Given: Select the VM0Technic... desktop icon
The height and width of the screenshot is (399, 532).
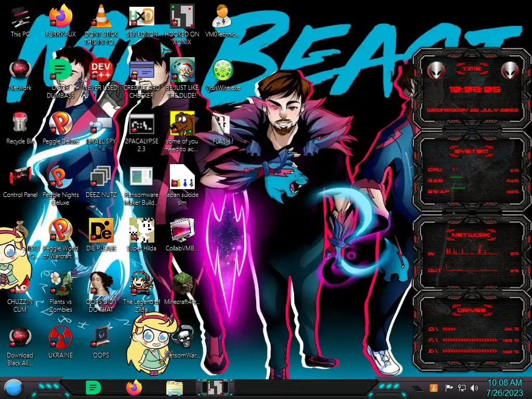Looking at the screenshot, I should point(222,22).
